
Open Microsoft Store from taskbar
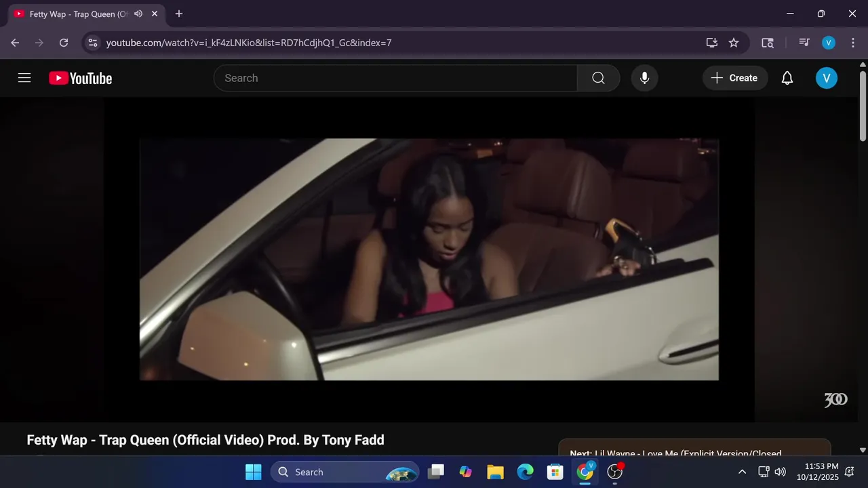(555, 472)
